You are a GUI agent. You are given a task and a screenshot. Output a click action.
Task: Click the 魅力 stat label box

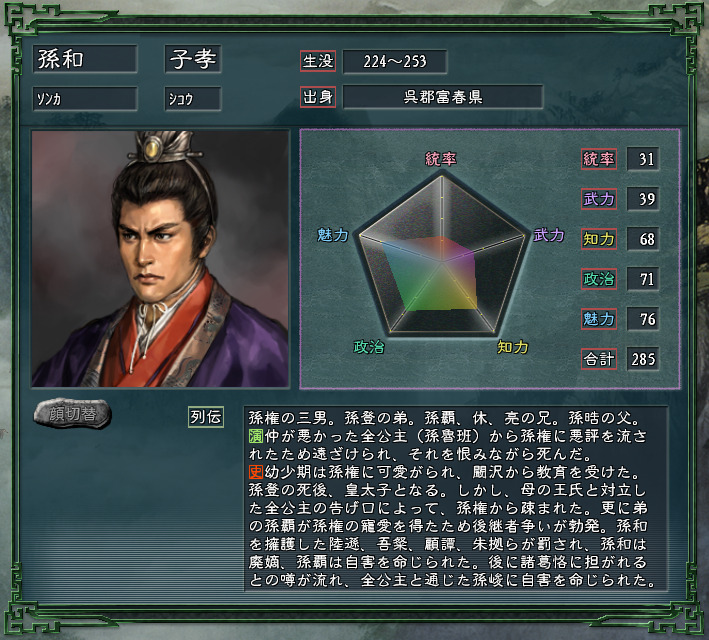coord(599,319)
